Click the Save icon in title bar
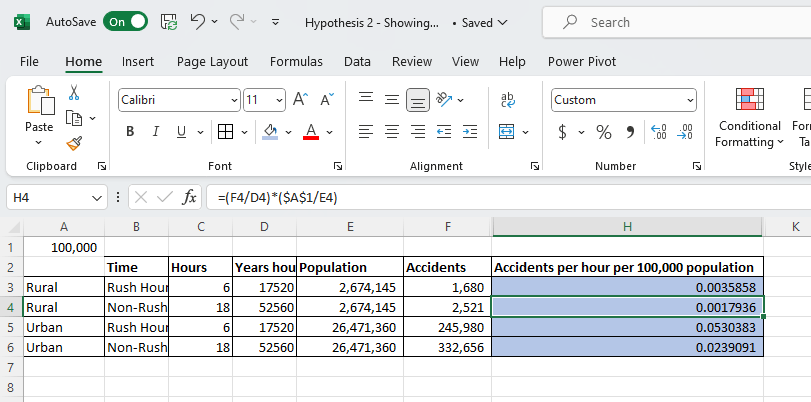The width and height of the screenshot is (811, 402). pos(169,21)
